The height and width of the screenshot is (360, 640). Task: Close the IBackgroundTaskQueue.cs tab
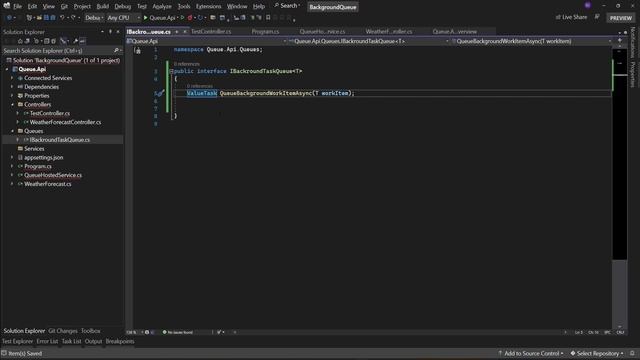pyautogui.click(x=185, y=32)
